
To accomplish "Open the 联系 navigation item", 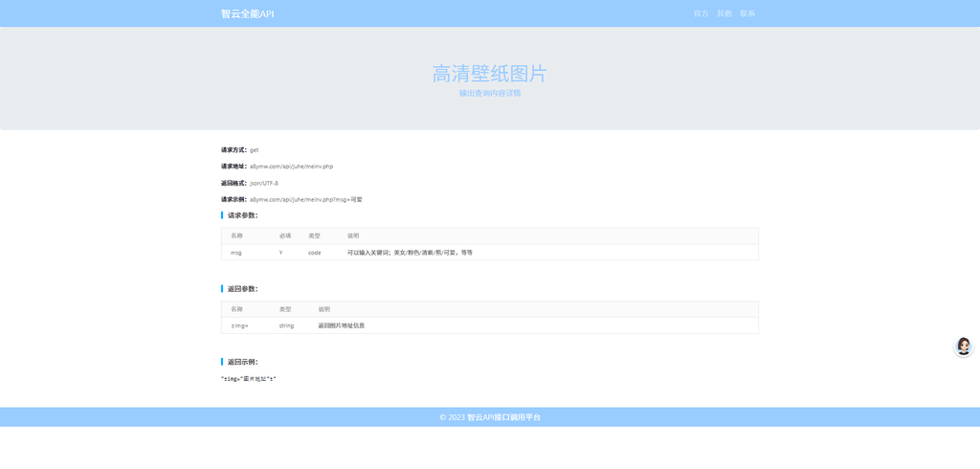I will point(747,13).
